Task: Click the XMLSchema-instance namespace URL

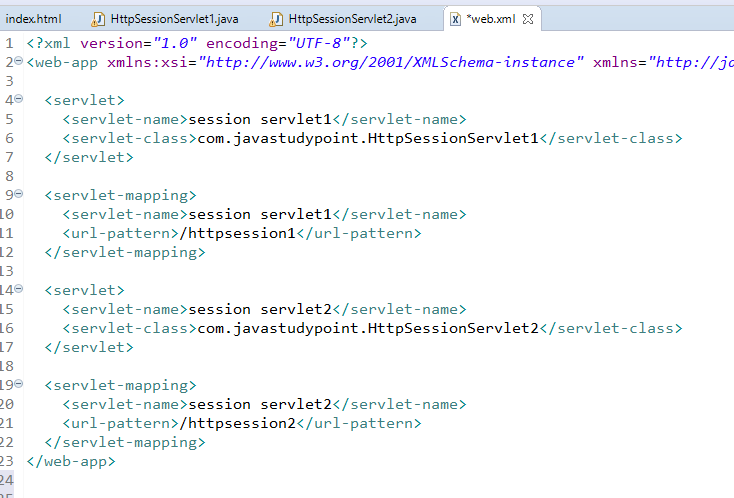Action: (x=391, y=62)
